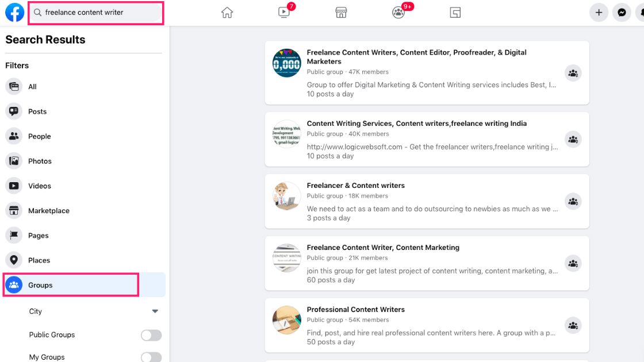Open the Video tab with notification badge
The image size is (644, 362).
(283, 12)
